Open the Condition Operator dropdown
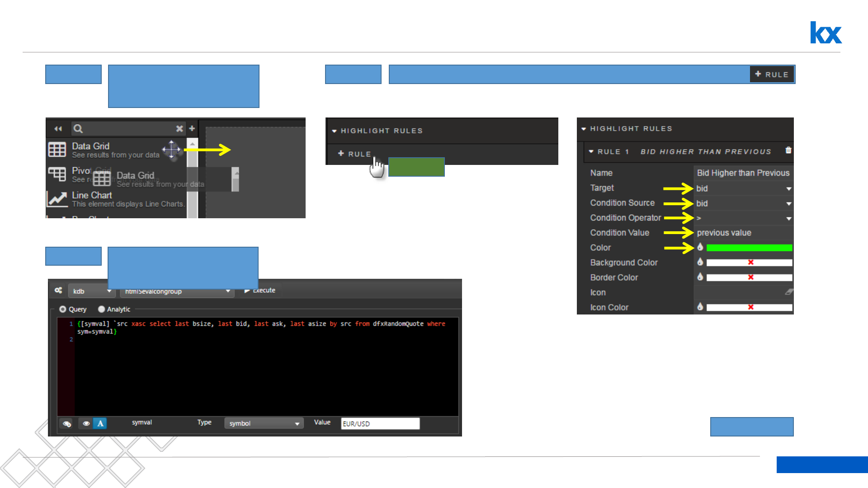 (788, 219)
